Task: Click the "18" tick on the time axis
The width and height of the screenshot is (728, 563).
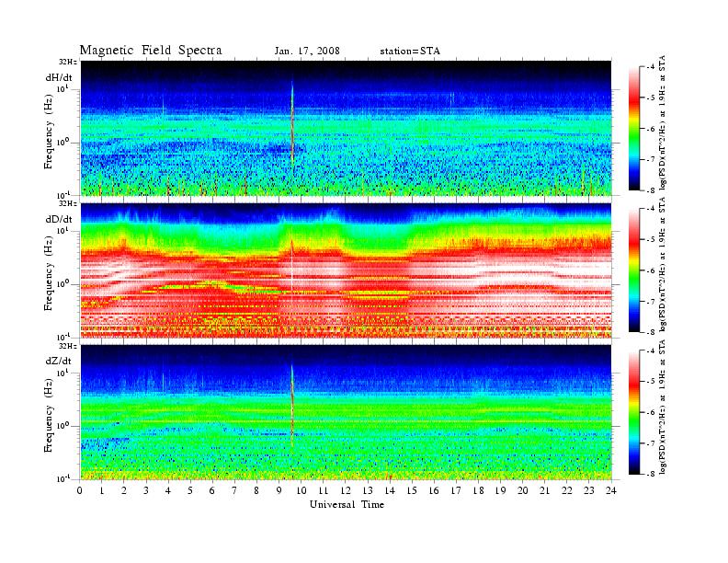Action: tap(479, 490)
